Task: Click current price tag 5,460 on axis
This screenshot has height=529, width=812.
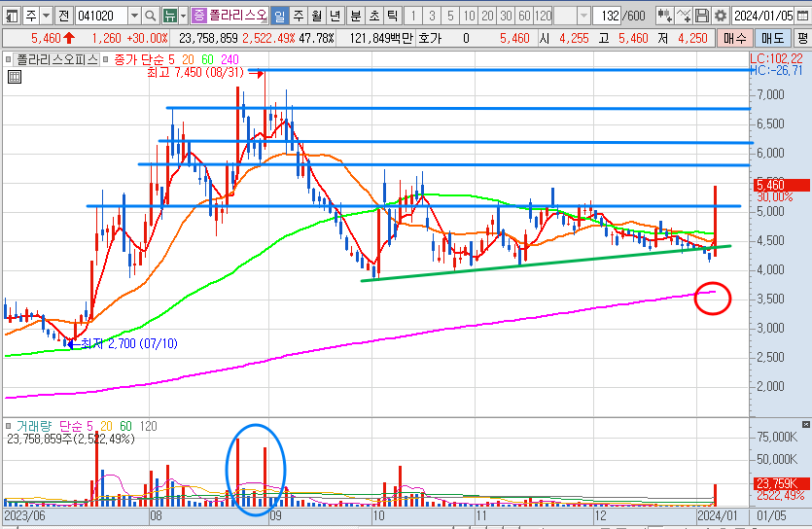Action: 782,185
